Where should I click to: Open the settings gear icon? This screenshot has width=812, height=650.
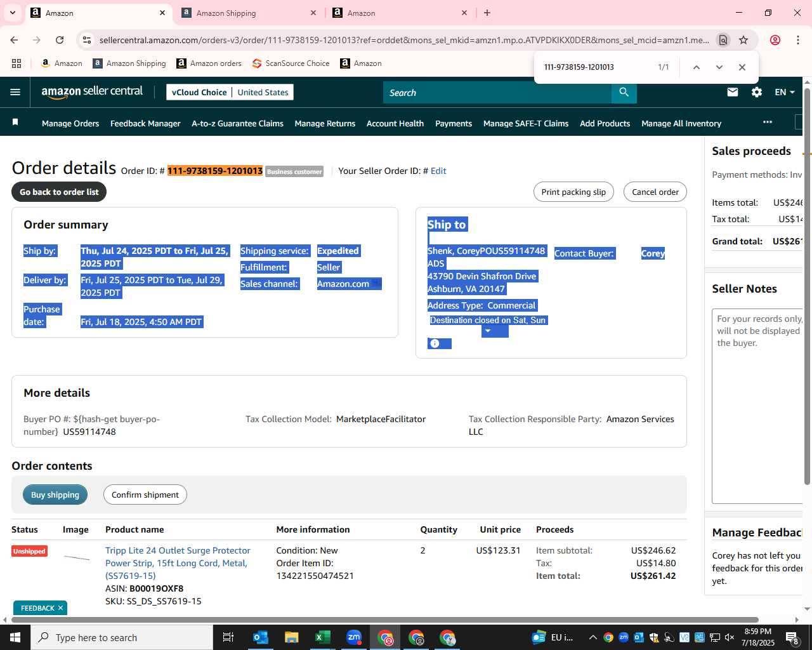coord(757,92)
